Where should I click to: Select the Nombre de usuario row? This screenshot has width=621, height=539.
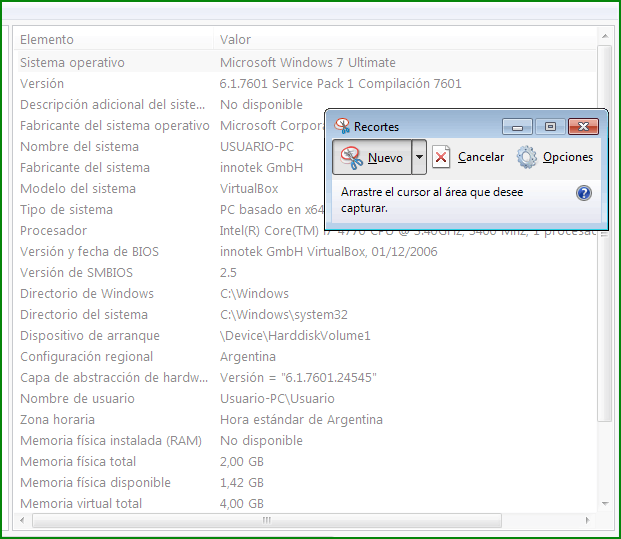pyautogui.click(x=305, y=398)
